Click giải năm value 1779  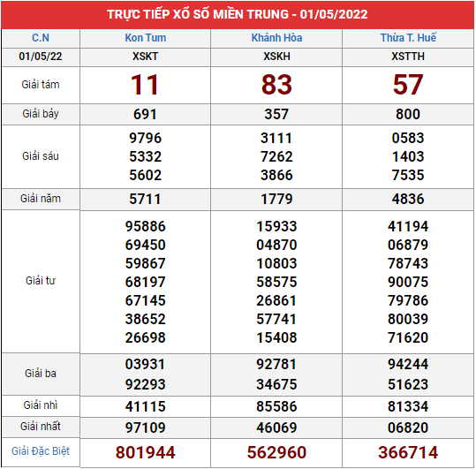(x=276, y=199)
